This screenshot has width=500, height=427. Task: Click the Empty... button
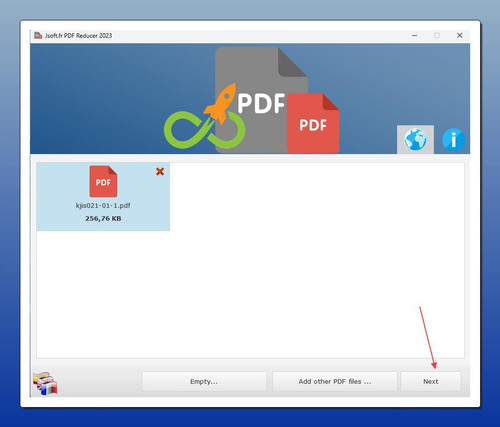click(x=204, y=381)
